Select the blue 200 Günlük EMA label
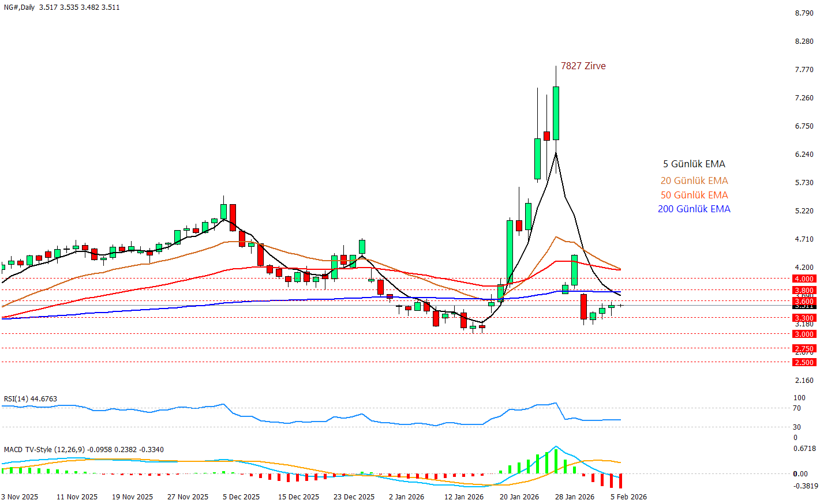The image size is (820, 504). click(694, 209)
